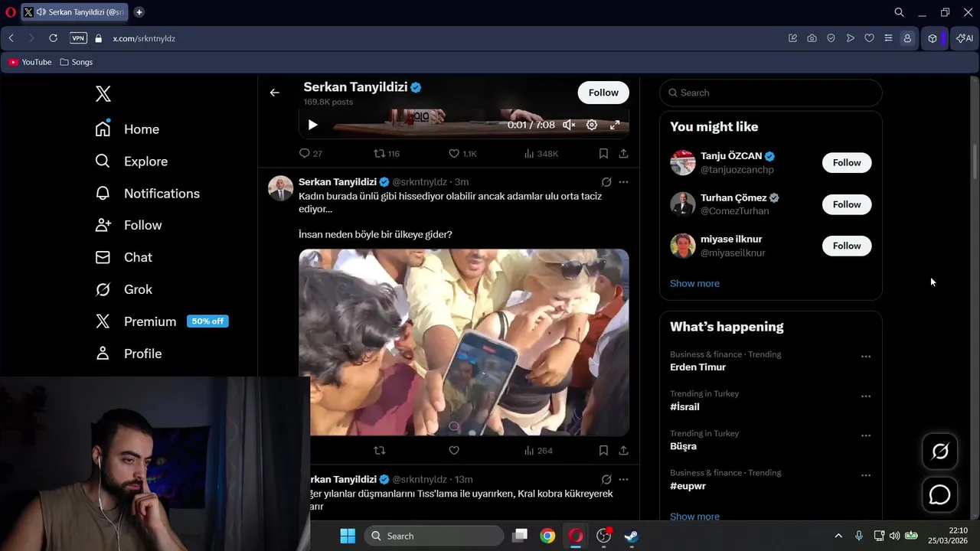Open more options for #İsrail trend
Viewport: 980px width, 551px height.
pos(866,396)
